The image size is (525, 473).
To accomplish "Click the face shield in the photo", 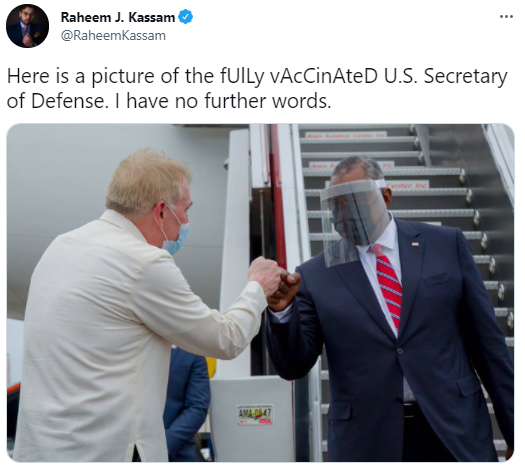I will pyautogui.click(x=353, y=221).
